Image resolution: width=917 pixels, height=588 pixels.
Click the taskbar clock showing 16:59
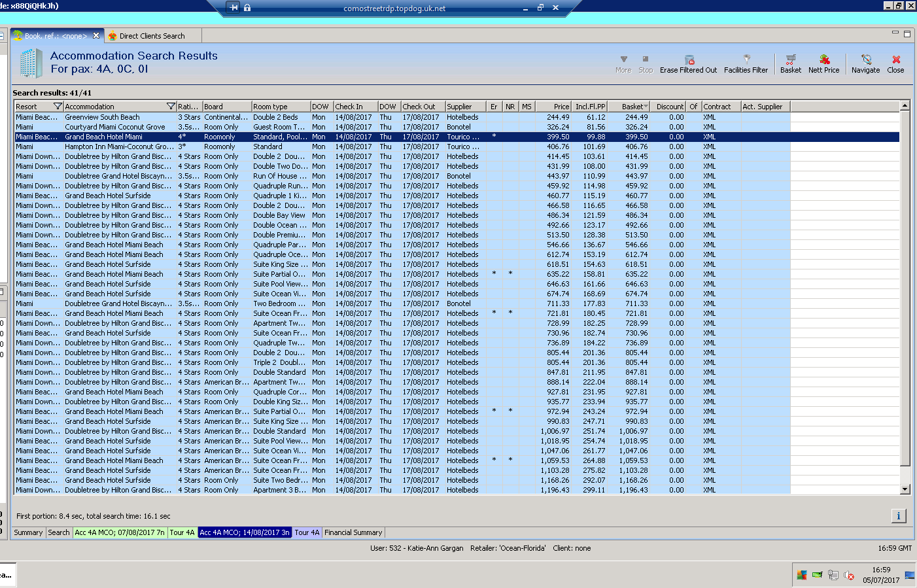pyautogui.click(x=881, y=570)
